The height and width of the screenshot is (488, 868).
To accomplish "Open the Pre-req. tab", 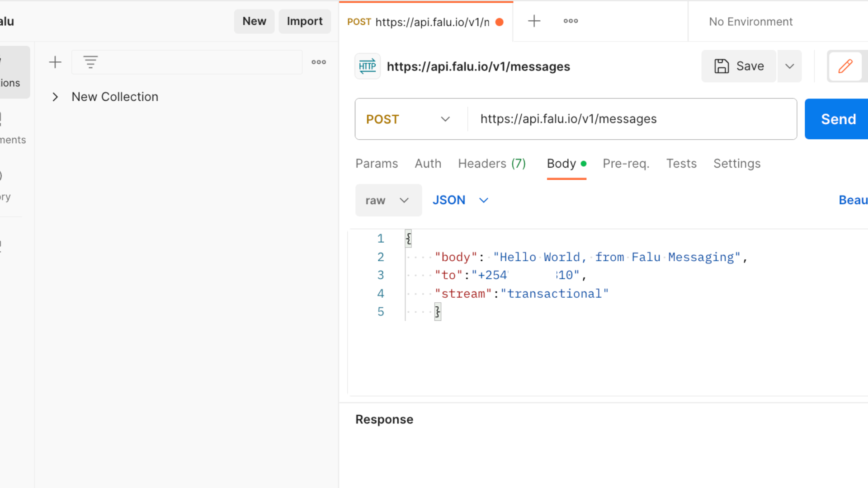I will (x=626, y=164).
